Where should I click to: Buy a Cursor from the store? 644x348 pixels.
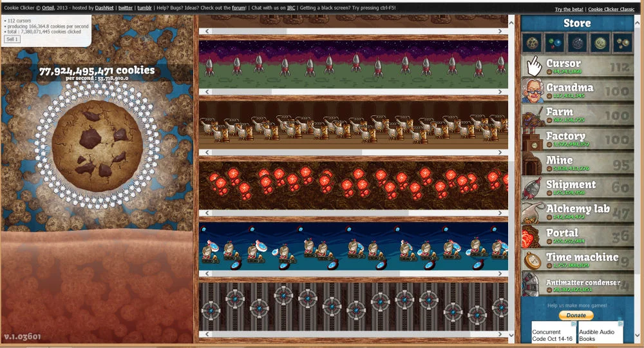click(578, 66)
